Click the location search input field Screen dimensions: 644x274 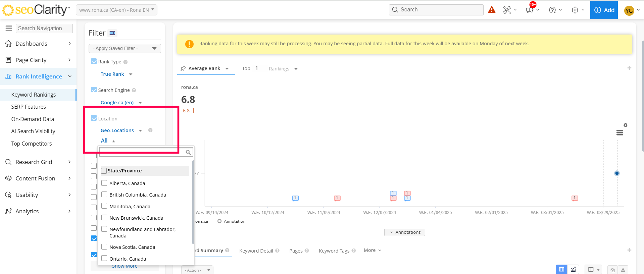[142, 152]
